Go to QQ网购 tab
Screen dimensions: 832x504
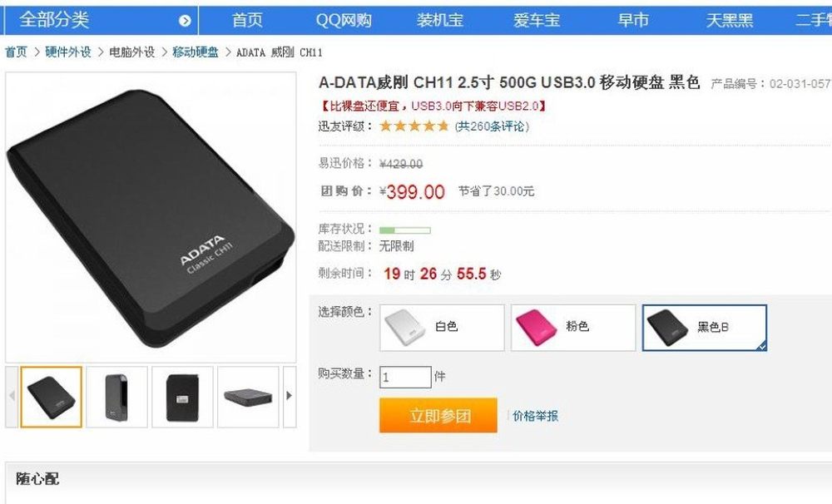(x=344, y=20)
